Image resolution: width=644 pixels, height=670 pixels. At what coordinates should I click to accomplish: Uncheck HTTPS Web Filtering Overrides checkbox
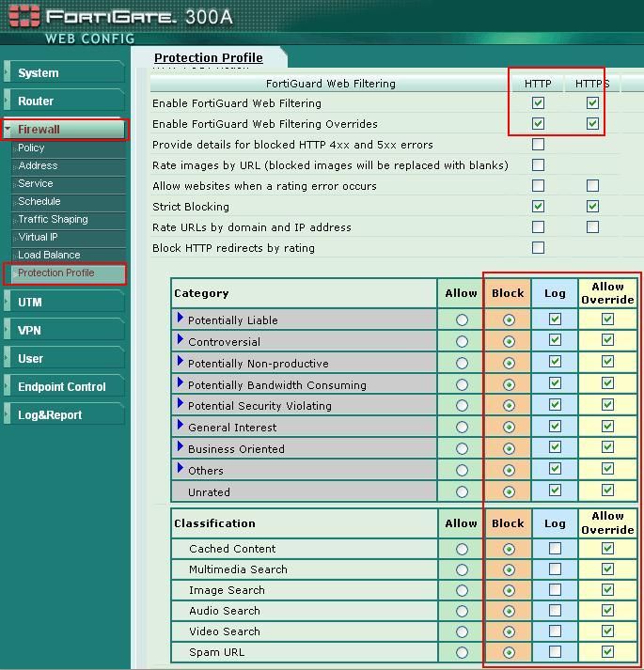(x=592, y=123)
